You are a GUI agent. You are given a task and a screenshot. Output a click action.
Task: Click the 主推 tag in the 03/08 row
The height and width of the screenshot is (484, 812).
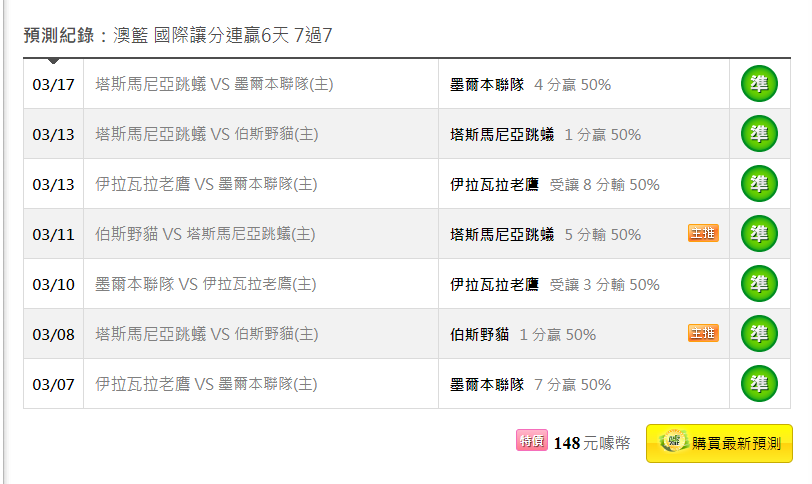coord(703,333)
